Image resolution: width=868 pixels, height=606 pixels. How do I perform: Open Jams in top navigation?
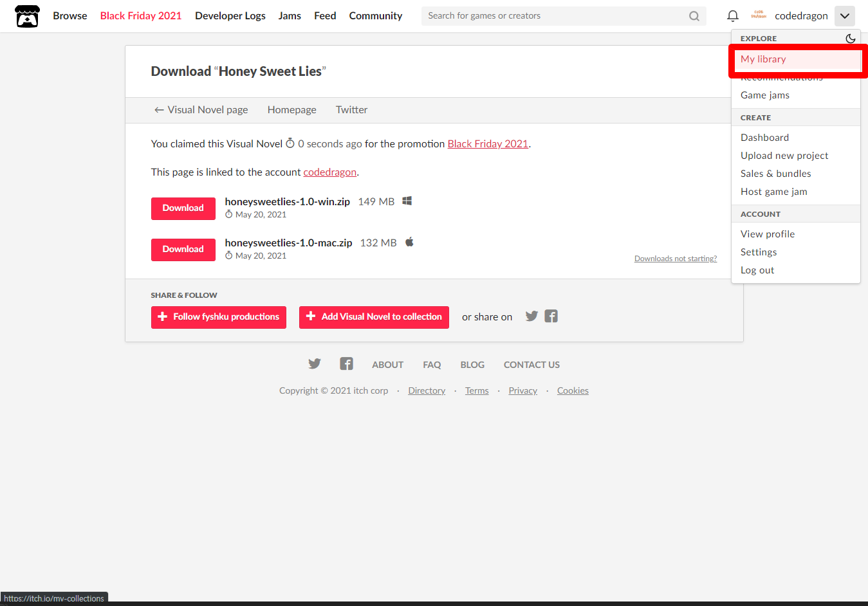(290, 16)
